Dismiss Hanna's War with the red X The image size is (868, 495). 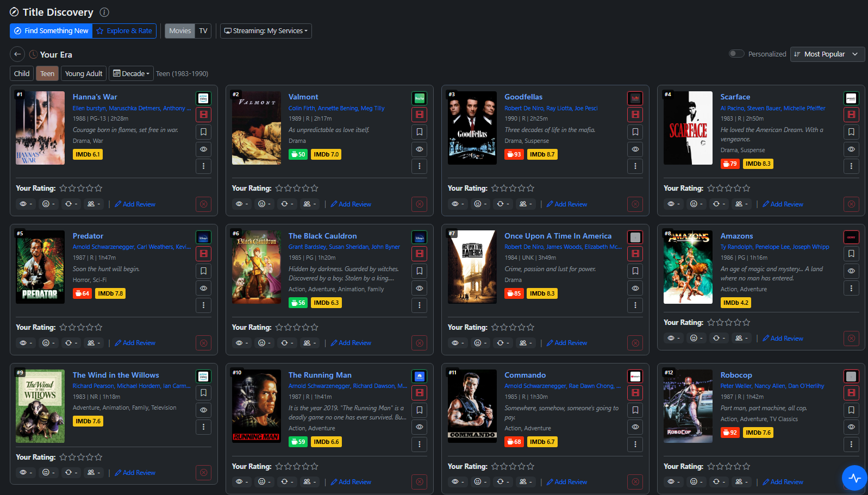click(x=203, y=204)
